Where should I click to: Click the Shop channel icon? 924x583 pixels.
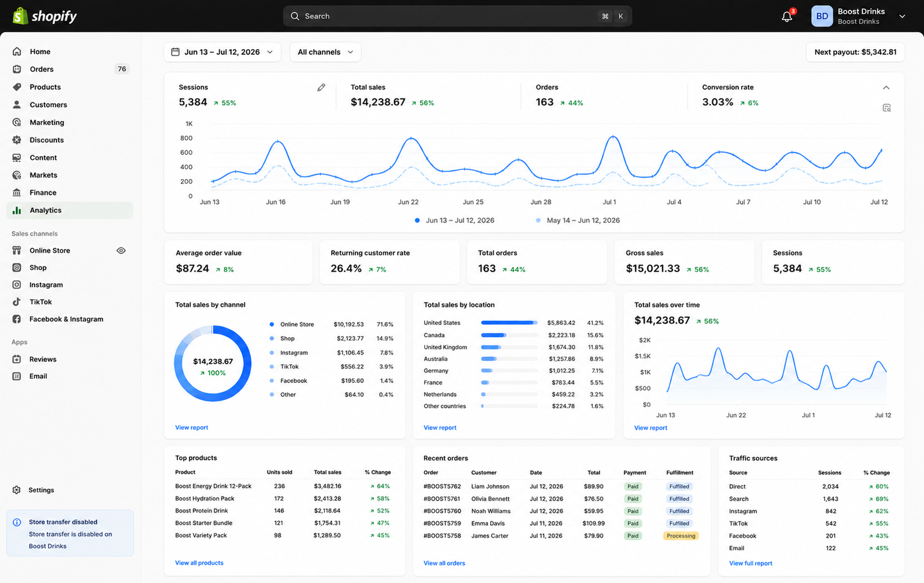[17, 268]
